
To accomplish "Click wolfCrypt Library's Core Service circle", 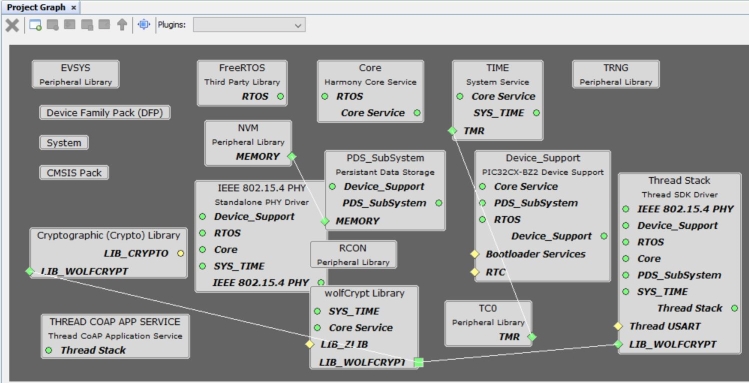I will tap(317, 328).
